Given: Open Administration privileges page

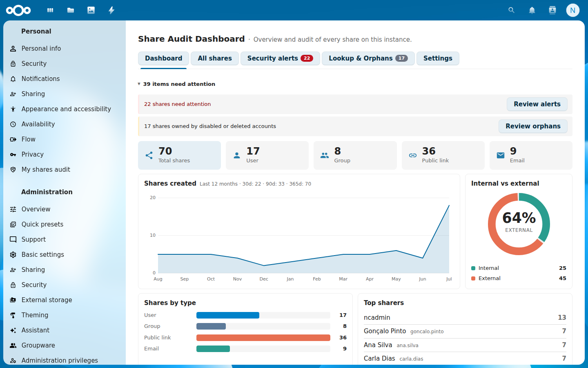Looking at the screenshot, I should pos(65,360).
